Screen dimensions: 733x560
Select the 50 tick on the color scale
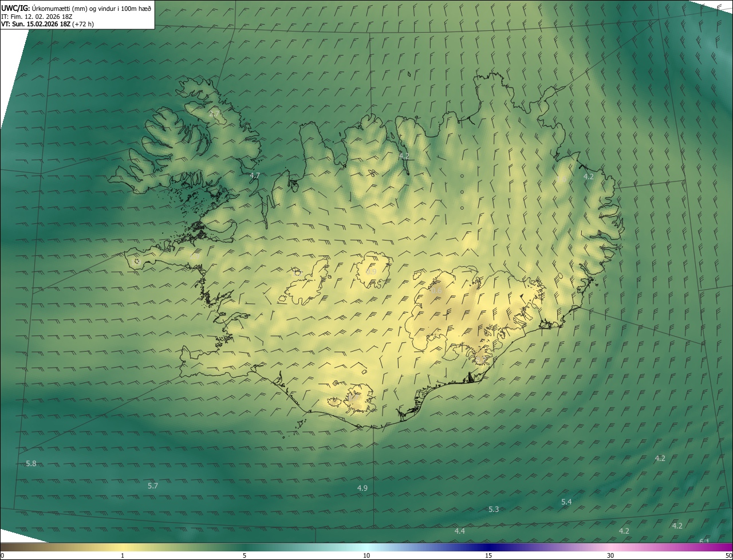click(x=728, y=555)
